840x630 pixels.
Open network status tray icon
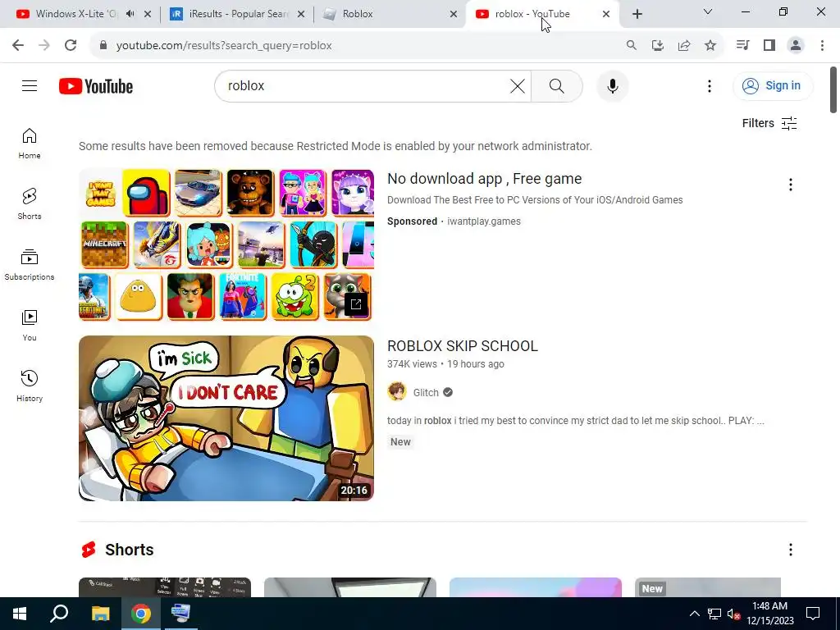point(714,614)
